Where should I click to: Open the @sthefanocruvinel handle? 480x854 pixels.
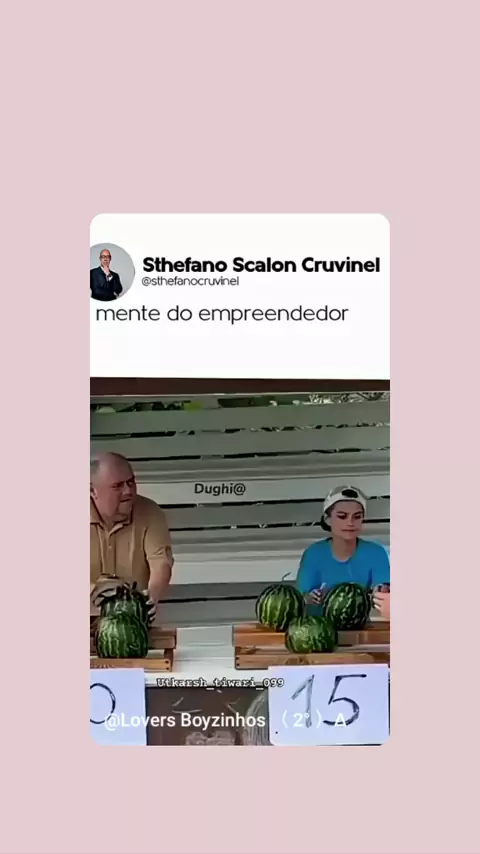point(190,282)
